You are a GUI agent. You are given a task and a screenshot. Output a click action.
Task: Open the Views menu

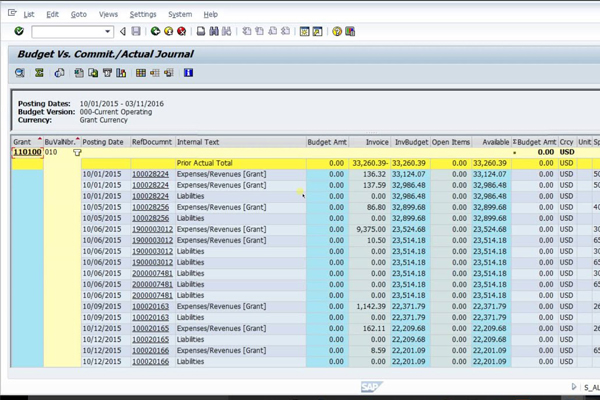click(x=108, y=15)
